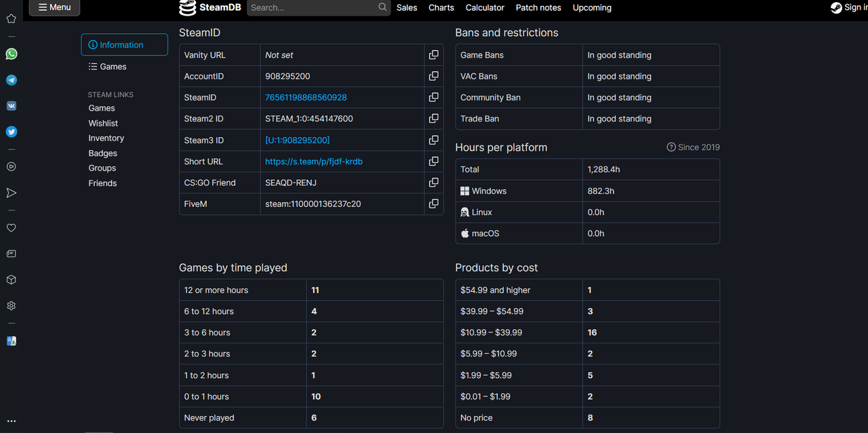868x433 pixels.
Task: Click the 'macOS' platform row label
Action: click(486, 233)
